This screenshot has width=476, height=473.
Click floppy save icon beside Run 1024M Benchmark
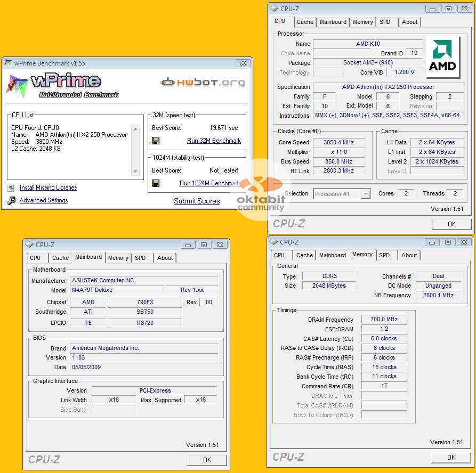[156, 183]
